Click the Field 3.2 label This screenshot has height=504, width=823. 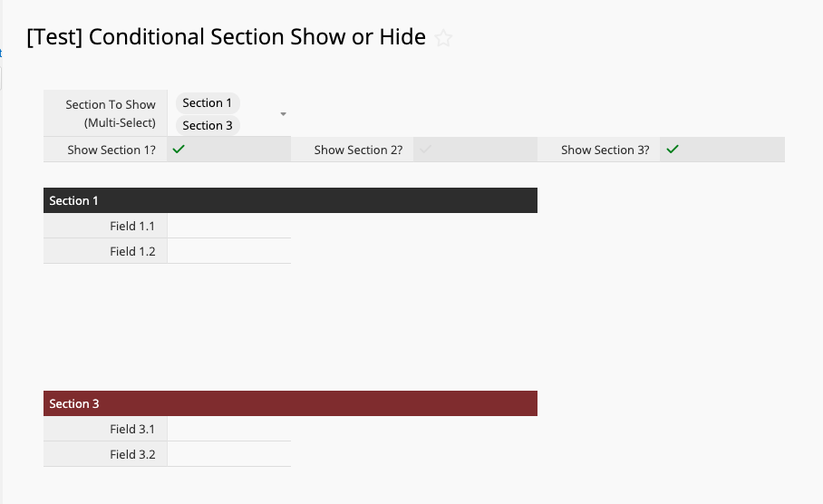coord(132,454)
